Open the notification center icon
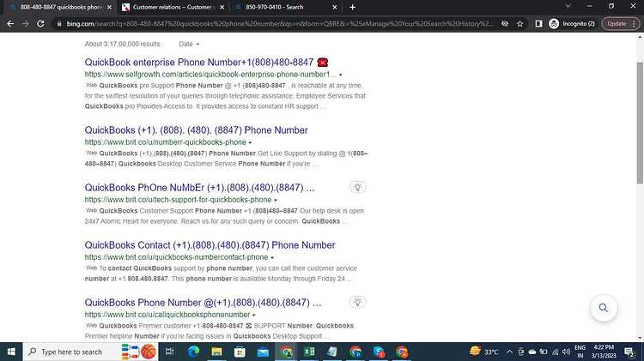 (629, 352)
